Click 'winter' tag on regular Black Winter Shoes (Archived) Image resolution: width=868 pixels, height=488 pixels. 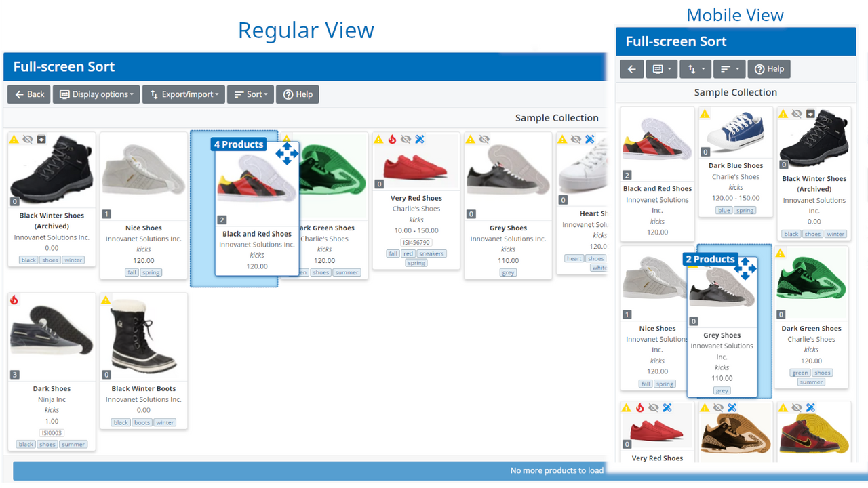tap(73, 260)
